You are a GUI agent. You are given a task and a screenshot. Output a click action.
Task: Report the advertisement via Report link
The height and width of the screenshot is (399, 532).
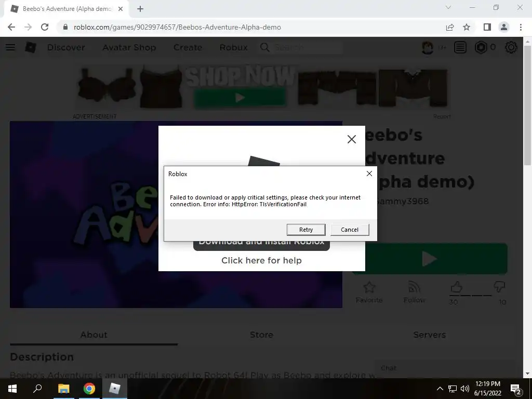[442, 116]
